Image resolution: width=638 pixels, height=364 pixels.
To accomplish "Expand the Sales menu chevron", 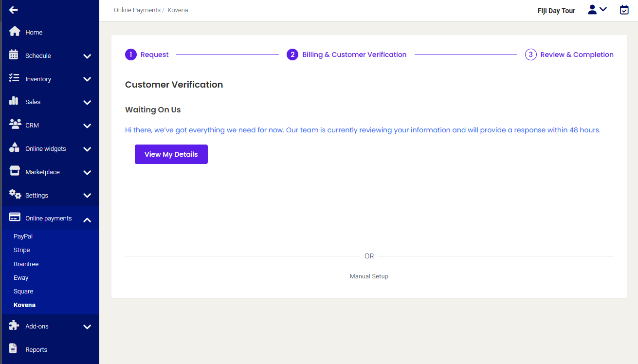I will point(87,102).
